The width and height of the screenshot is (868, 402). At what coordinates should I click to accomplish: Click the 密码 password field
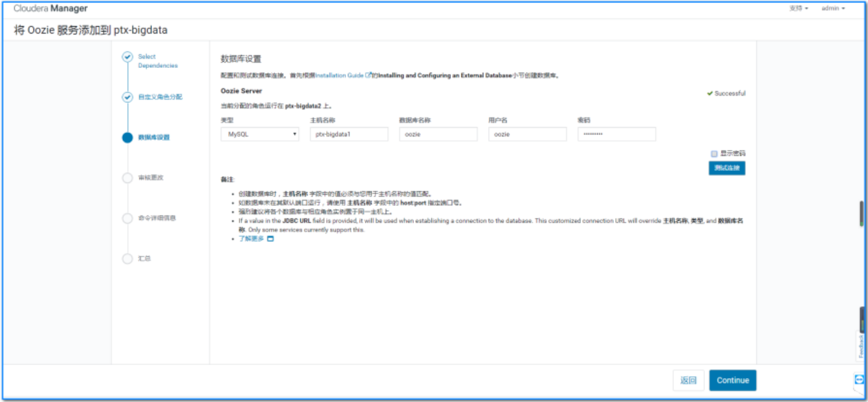tap(616, 134)
